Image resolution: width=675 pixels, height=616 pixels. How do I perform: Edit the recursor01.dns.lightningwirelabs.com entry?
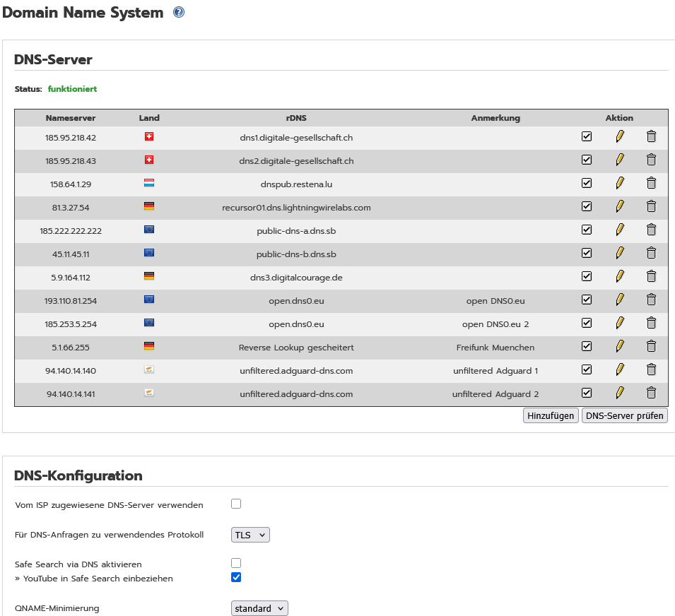coord(620,207)
